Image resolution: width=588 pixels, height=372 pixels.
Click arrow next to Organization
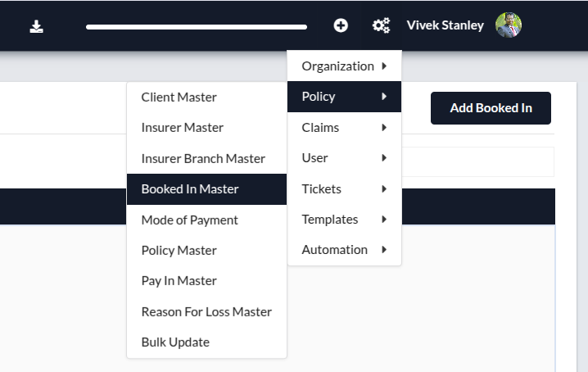[x=384, y=66]
